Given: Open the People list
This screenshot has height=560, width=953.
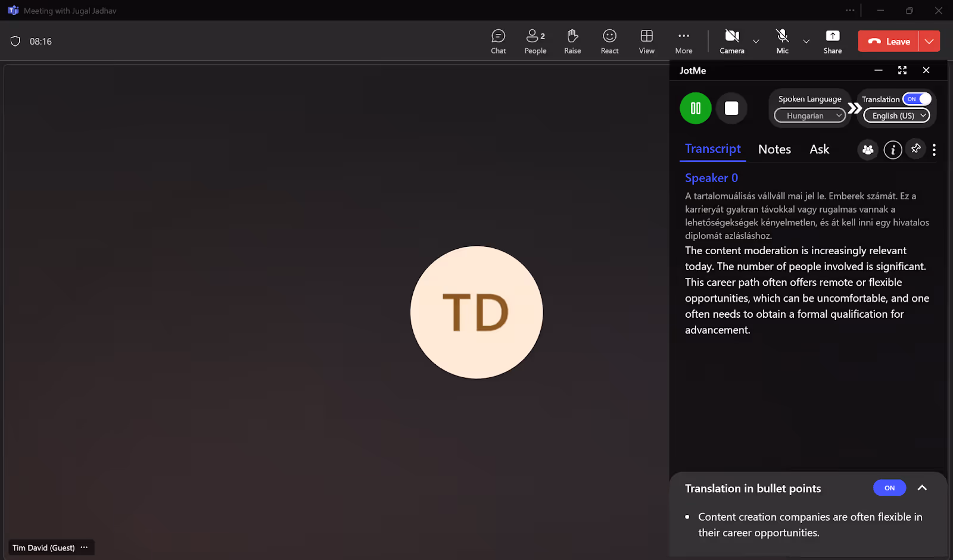Looking at the screenshot, I should point(535,42).
